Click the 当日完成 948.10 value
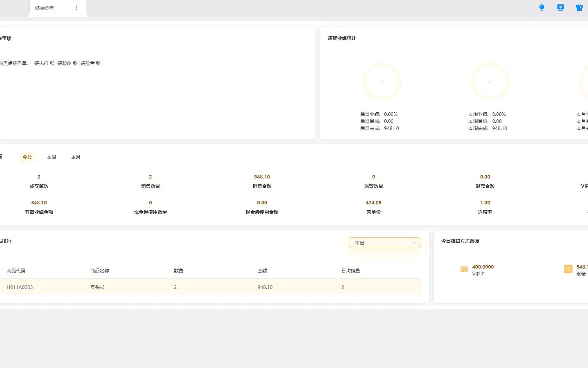 (391, 128)
